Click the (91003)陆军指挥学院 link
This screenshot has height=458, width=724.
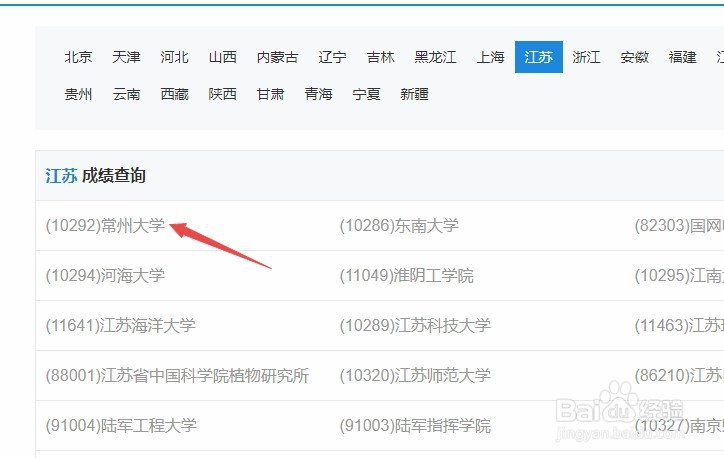click(x=415, y=425)
